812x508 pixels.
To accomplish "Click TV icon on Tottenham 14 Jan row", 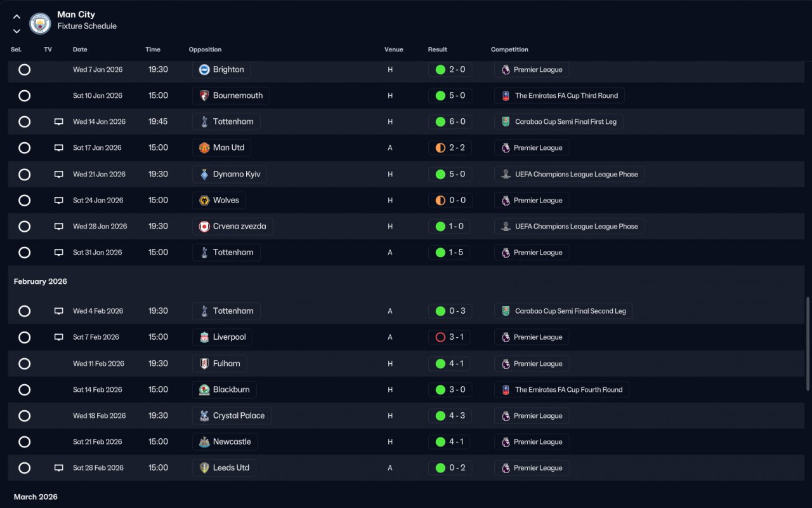I will coord(59,122).
